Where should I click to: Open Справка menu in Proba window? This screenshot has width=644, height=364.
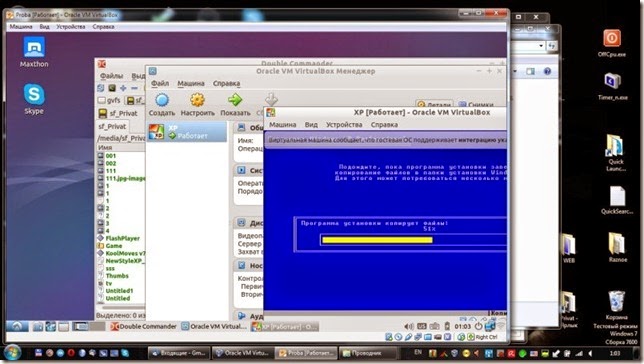[103, 27]
